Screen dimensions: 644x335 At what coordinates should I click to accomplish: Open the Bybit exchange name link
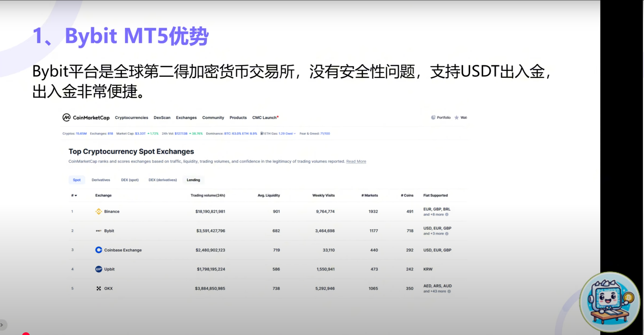(109, 231)
